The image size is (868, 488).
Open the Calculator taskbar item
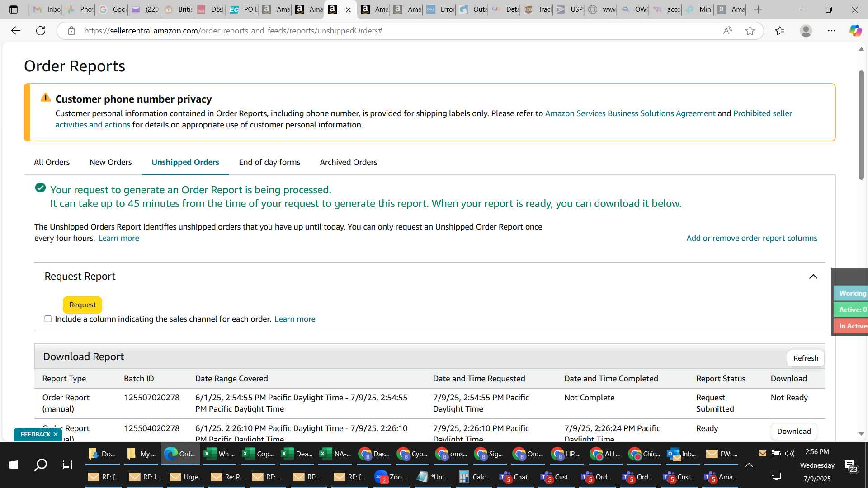click(x=474, y=477)
